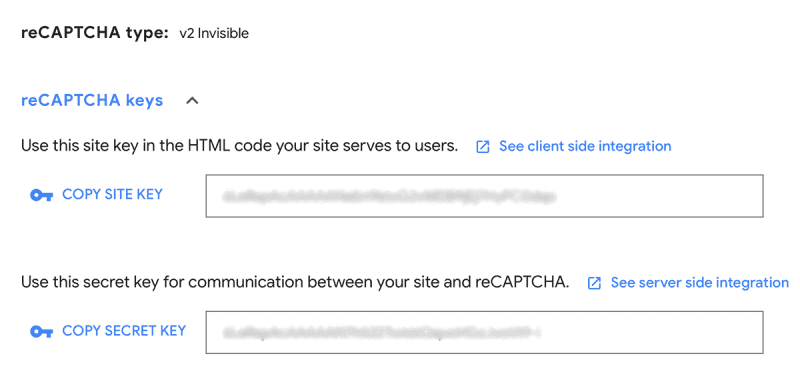Click key icon next to COPY SITE KEY
This screenshot has width=800, height=392.
pyautogui.click(x=41, y=195)
